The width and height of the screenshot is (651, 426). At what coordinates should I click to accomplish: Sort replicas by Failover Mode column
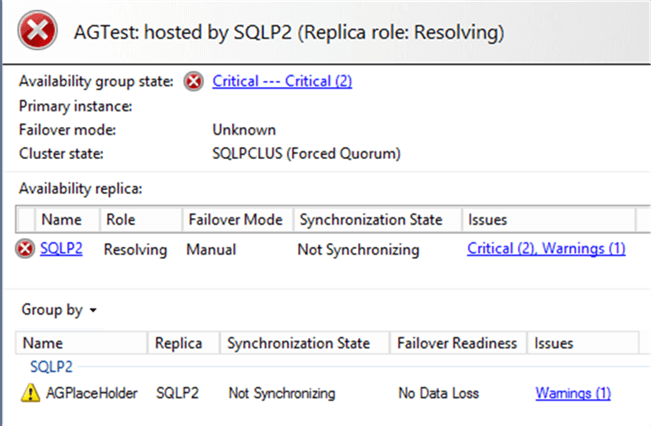[235, 219]
